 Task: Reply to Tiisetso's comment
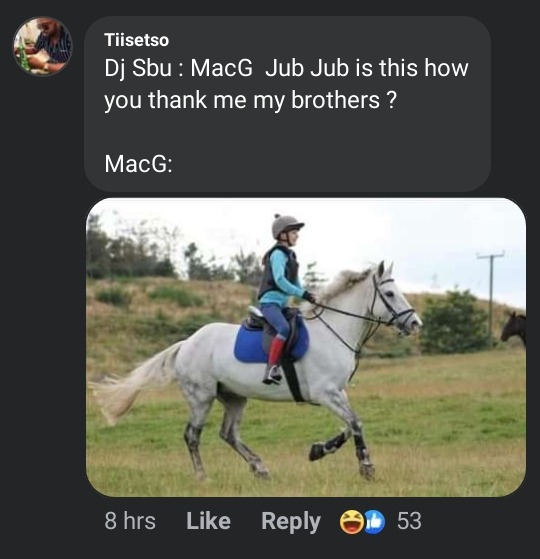(291, 522)
